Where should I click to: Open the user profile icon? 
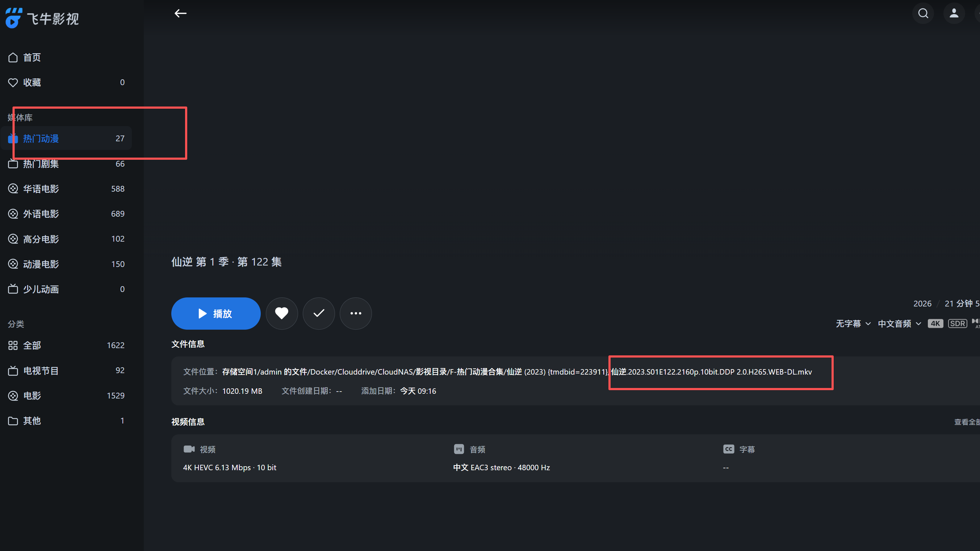[x=954, y=13]
